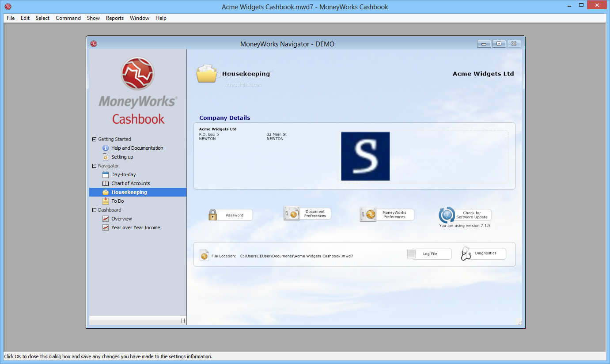This screenshot has height=364, width=610.
Task: Open the Show menu
Action: [93, 18]
